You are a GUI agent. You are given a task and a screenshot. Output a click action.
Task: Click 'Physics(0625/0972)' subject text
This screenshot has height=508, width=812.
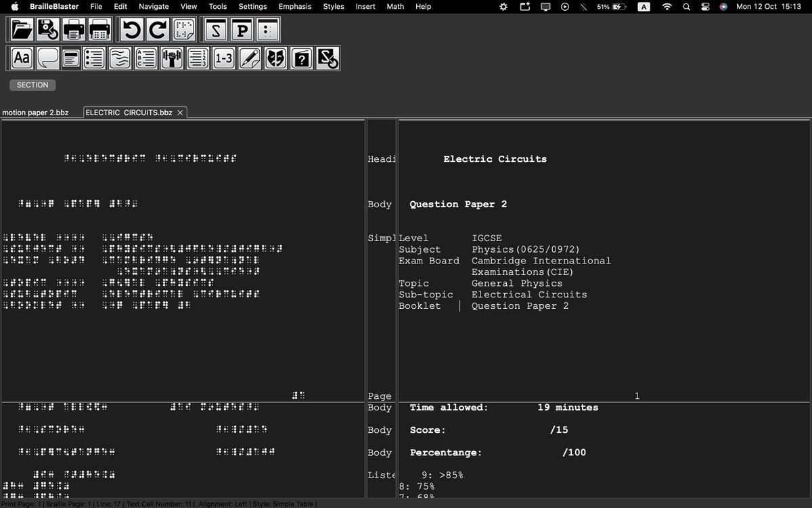526,249
